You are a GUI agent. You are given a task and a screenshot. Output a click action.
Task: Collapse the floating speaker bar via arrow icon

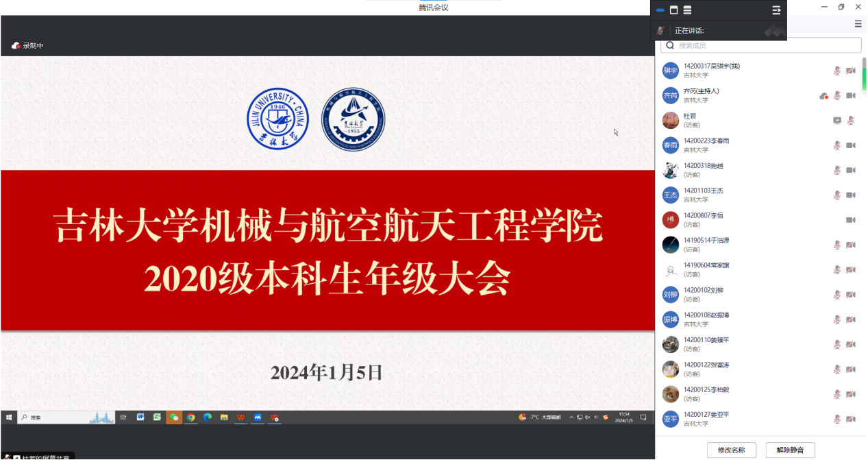coord(776,10)
